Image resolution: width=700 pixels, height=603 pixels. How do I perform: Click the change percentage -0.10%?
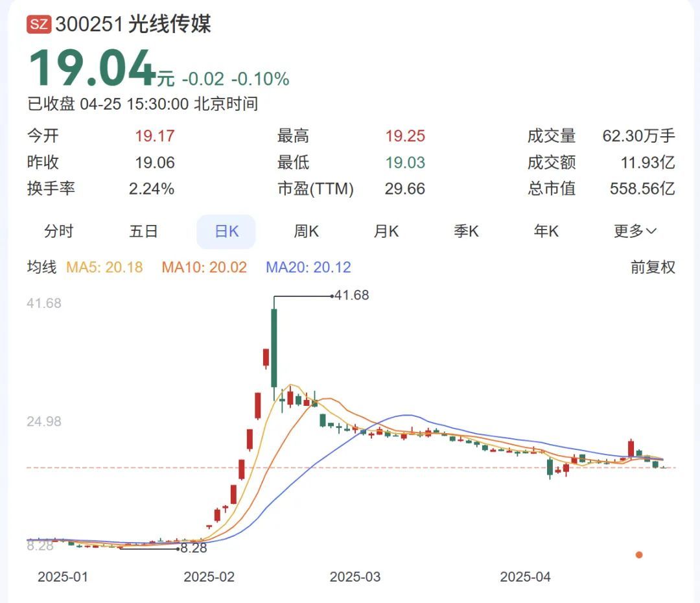[x=261, y=79]
